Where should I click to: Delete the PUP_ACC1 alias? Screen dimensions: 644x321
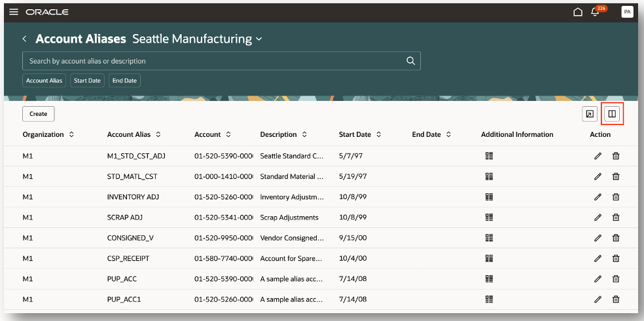coord(616,299)
